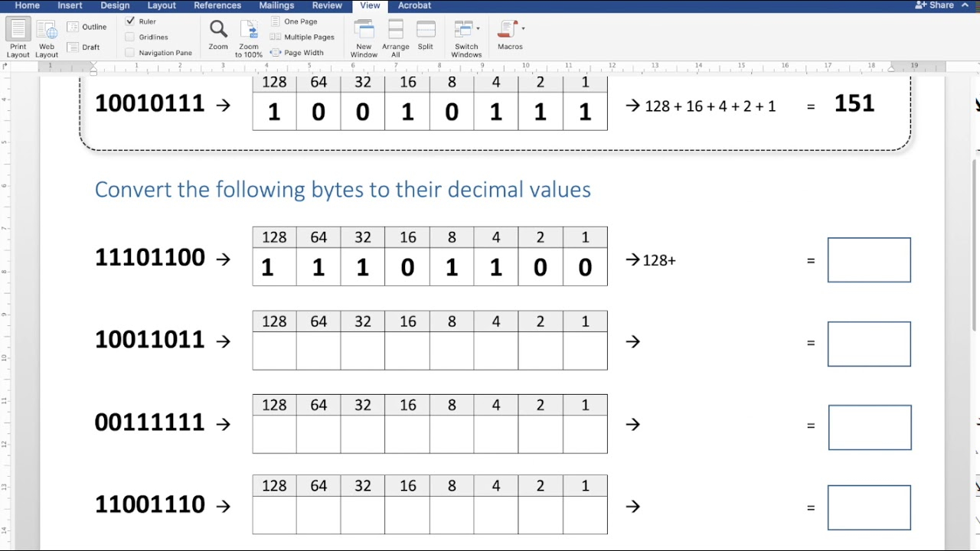This screenshot has height=551, width=980.
Task: Select Print Layout view
Action: tap(18, 36)
